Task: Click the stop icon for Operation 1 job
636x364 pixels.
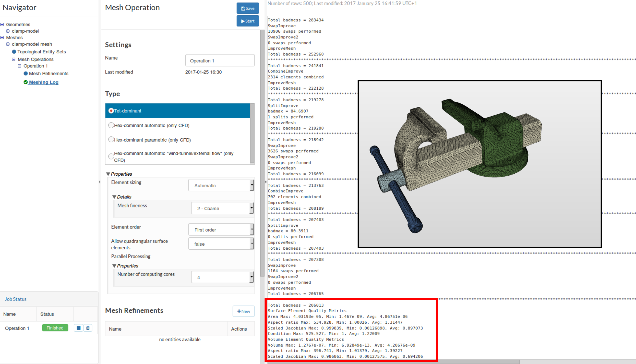Action: (x=79, y=328)
